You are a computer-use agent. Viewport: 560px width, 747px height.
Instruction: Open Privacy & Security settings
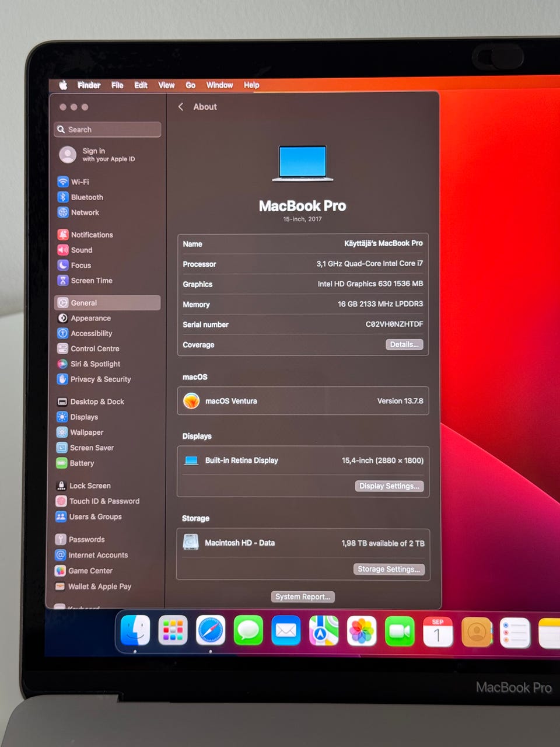click(94, 379)
